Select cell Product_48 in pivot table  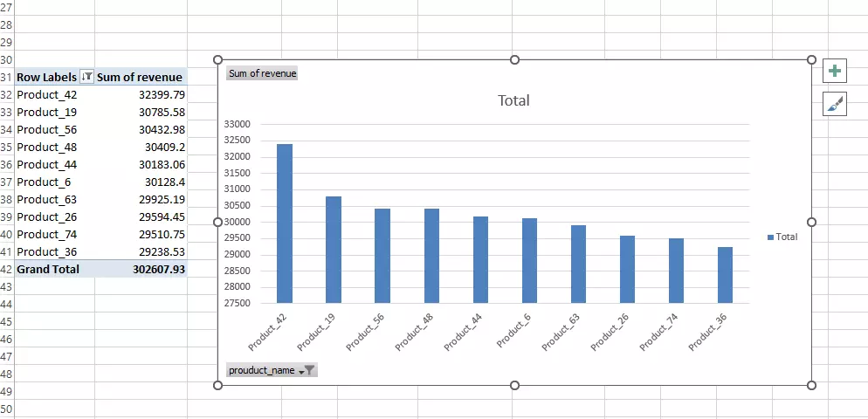point(55,148)
